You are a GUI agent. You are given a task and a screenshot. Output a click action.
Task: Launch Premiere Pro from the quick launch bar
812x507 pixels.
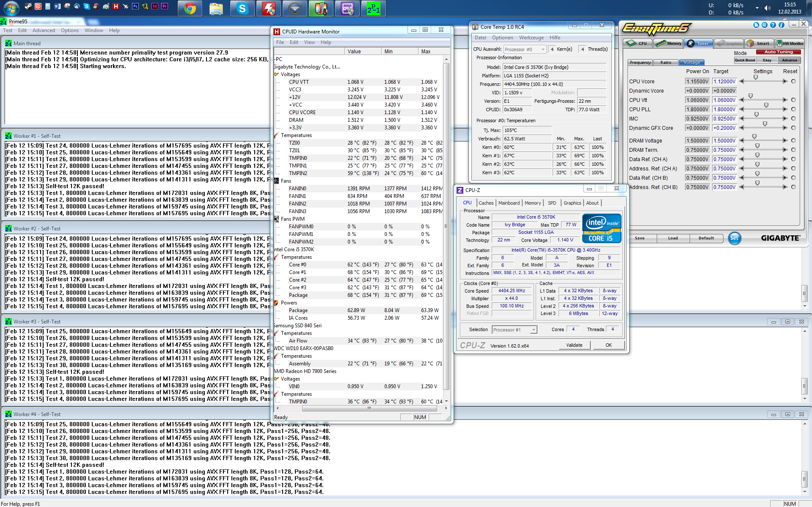(165, 6)
